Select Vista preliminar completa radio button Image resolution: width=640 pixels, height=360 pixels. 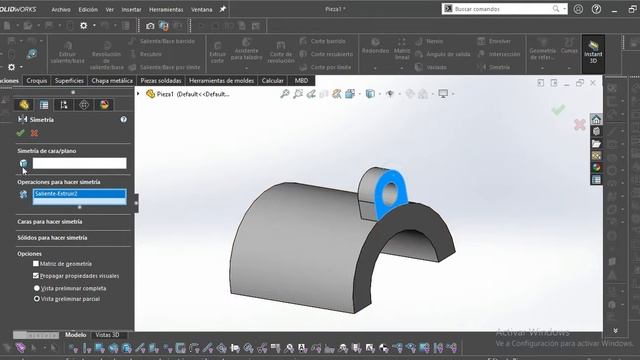point(37,288)
